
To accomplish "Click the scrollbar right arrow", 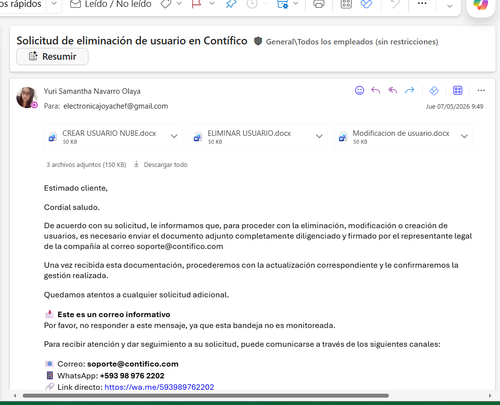I will (x=490, y=396).
